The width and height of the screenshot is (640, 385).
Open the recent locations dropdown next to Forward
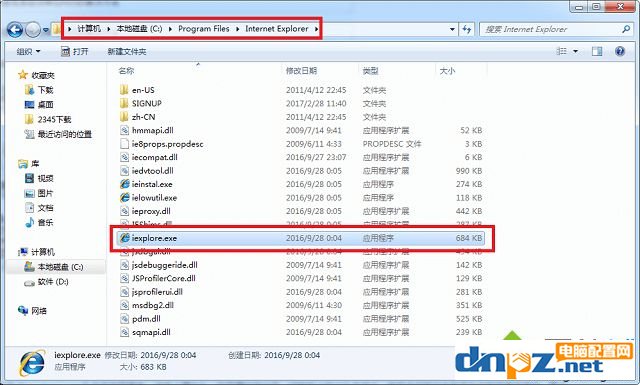tap(46, 30)
